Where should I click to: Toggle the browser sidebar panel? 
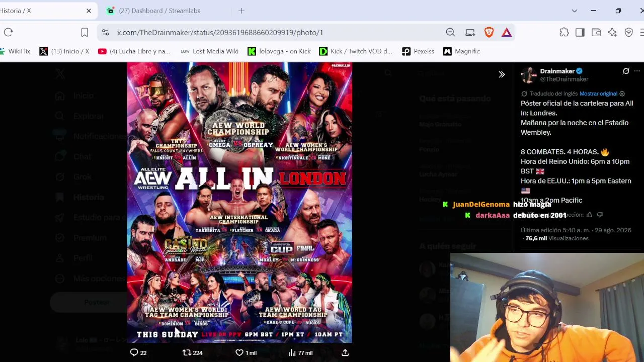click(x=580, y=32)
